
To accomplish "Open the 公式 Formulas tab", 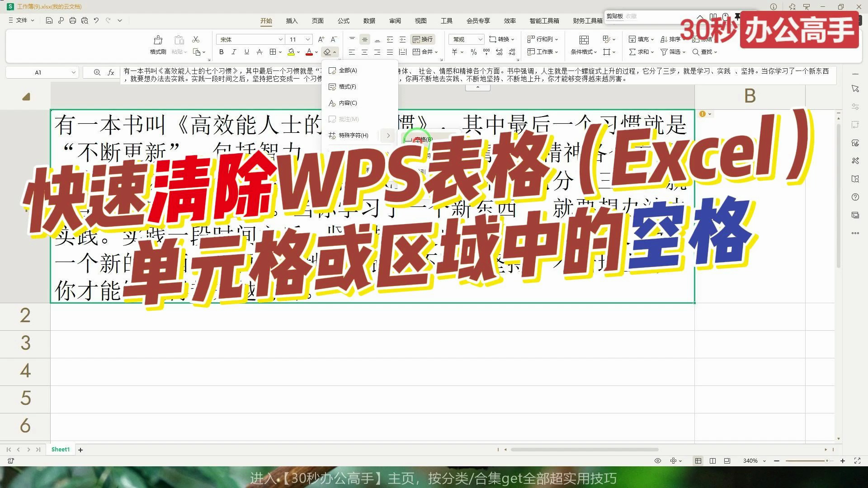I will tap(343, 21).
